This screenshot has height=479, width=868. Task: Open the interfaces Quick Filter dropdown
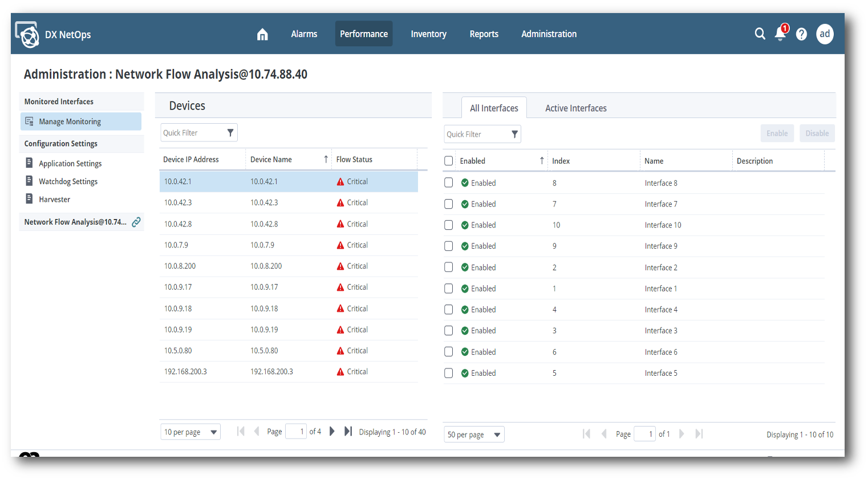click(x=514, y=135)
